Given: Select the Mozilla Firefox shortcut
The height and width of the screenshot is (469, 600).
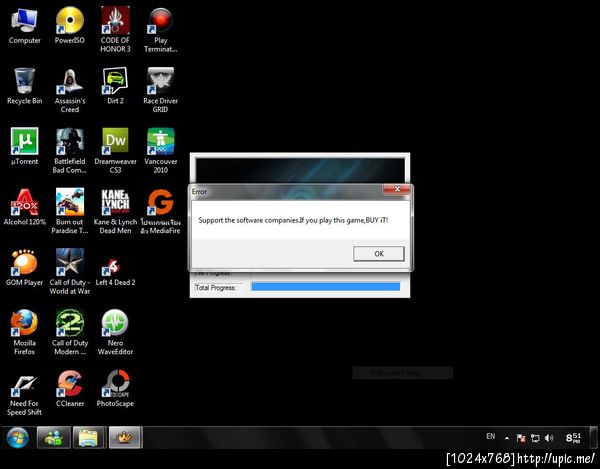Looking at the screenshot, I should pos(24,332).
